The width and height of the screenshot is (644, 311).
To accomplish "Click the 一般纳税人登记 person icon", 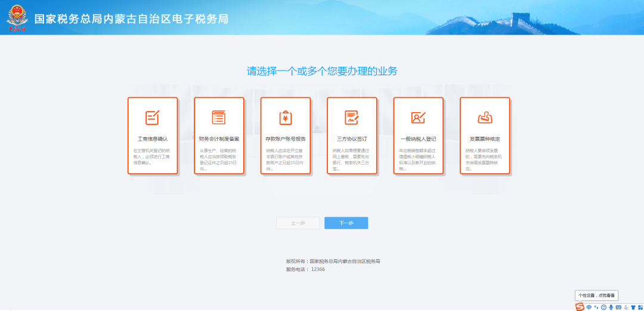I will tap(418, 118).
